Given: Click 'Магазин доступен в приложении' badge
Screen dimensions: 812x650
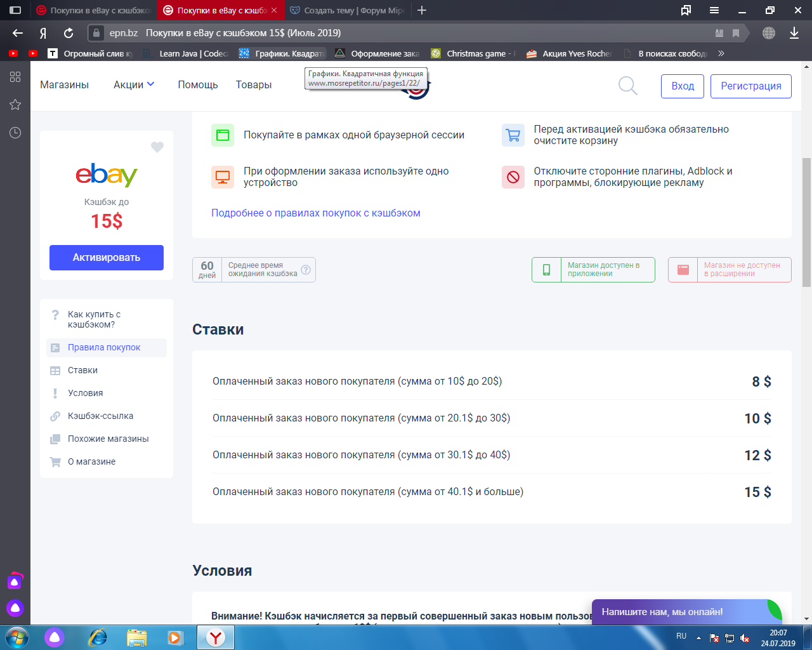Looking at the screenshot, I should tap(593, 270).
